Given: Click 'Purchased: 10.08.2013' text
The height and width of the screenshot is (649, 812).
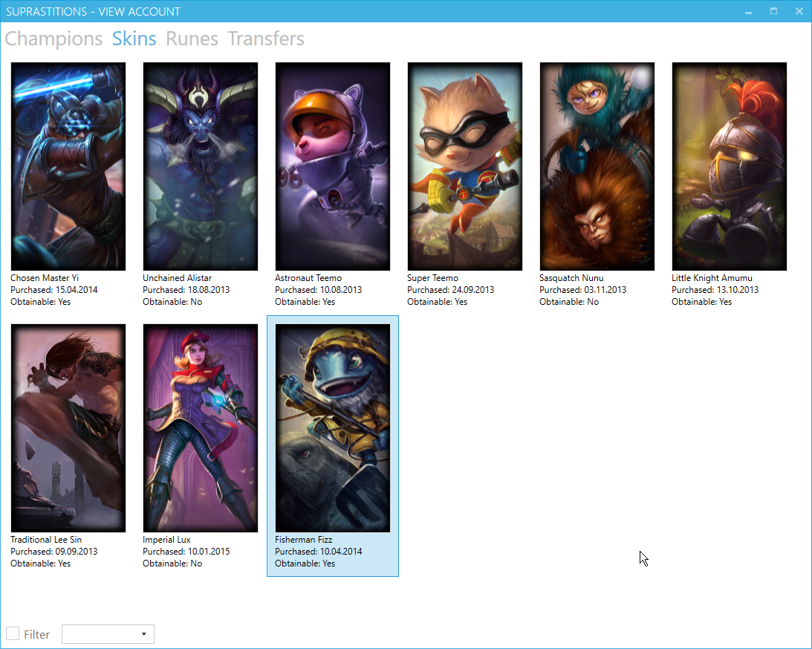Looking at the screenshot, I should click(x=319, y=290).
